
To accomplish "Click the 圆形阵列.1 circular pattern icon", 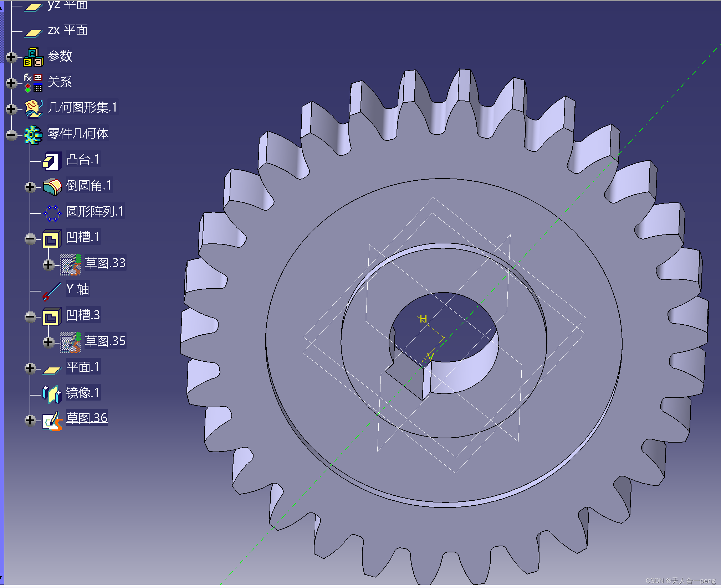I will 52,213.
